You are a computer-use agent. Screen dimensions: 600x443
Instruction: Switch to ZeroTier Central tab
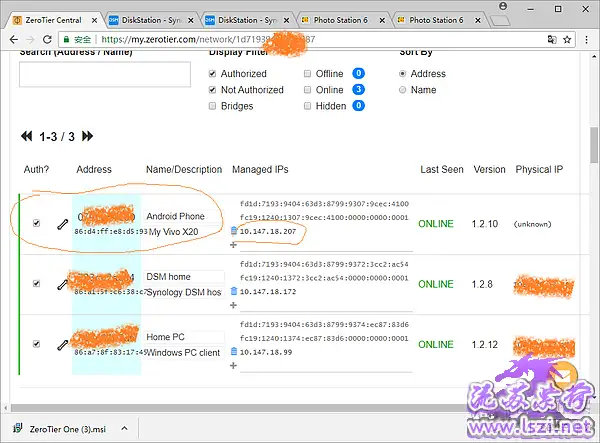[54, 20]
